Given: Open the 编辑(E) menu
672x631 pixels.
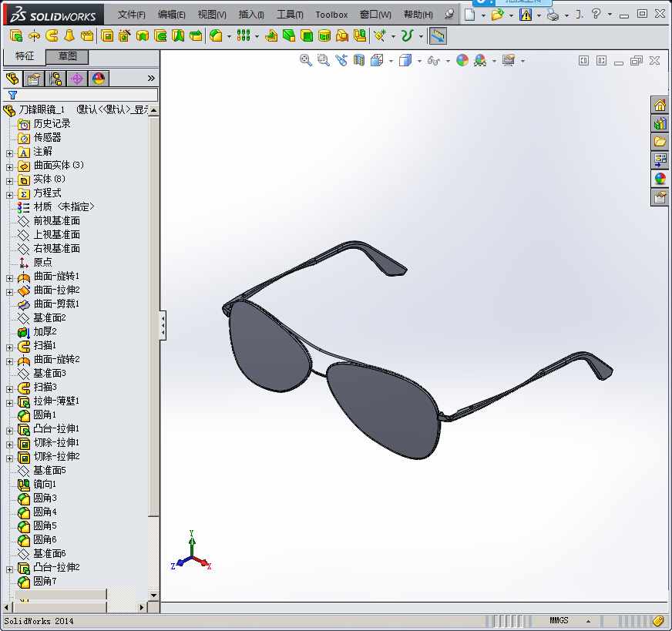Looking at the screenshot, I should point(171,15).
